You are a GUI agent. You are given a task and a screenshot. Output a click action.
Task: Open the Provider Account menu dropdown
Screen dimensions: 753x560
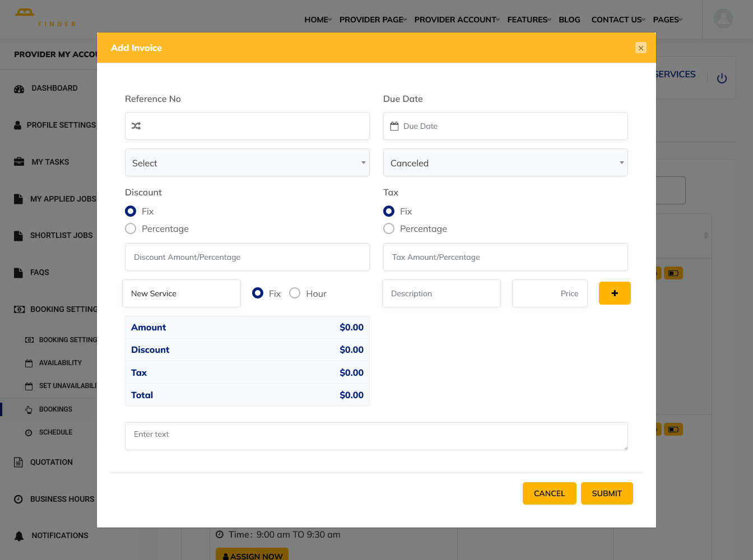point(457,20)
